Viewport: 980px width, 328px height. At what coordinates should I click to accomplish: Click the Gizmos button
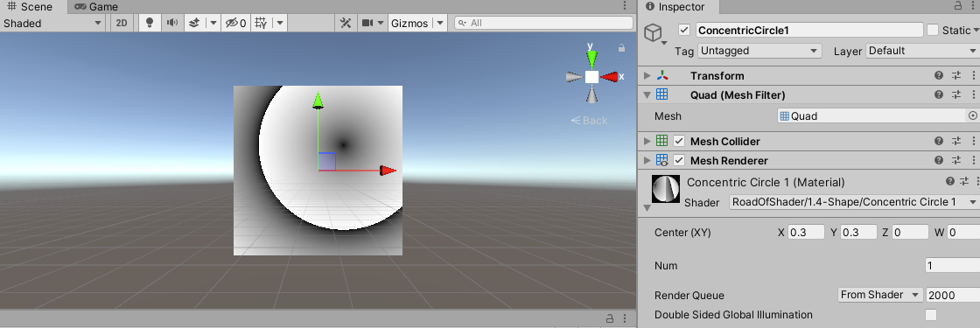[x=409, y=23]
